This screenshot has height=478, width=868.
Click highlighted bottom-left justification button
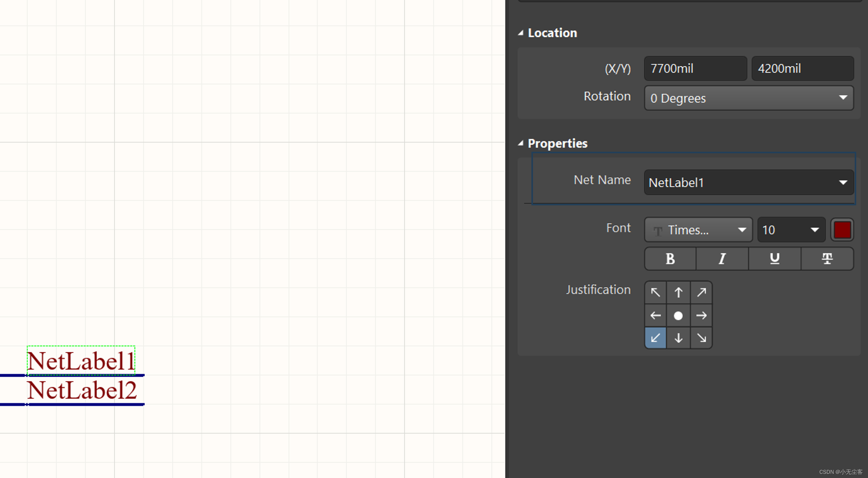pyautogui.click(x=655, y=338)
